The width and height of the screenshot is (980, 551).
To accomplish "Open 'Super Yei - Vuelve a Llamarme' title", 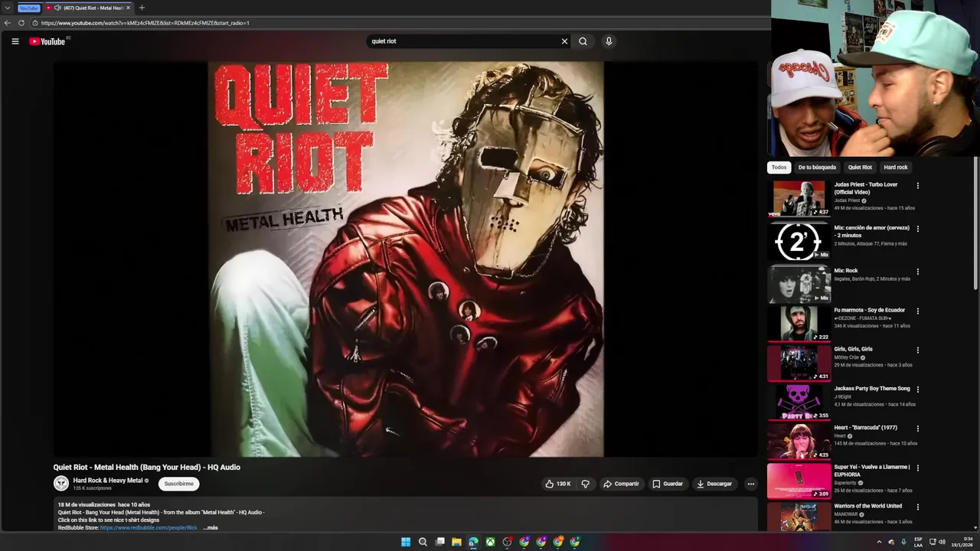I will (x=872, y=471).
